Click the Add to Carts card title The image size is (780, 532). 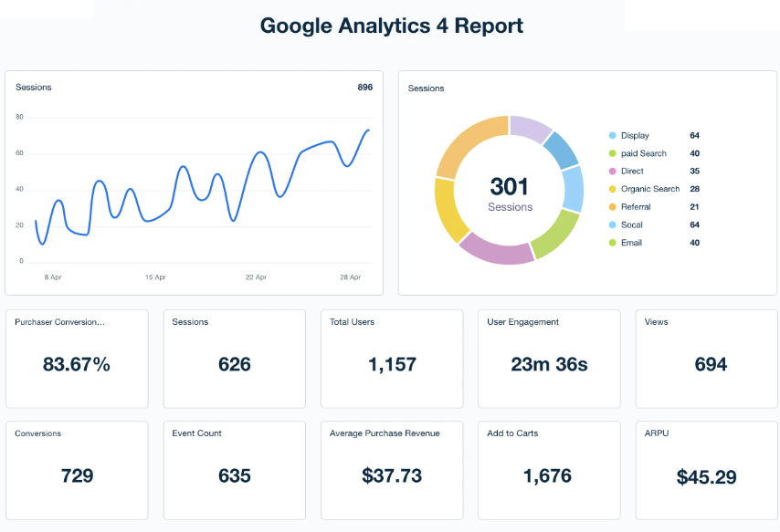(x=512, y=433)
